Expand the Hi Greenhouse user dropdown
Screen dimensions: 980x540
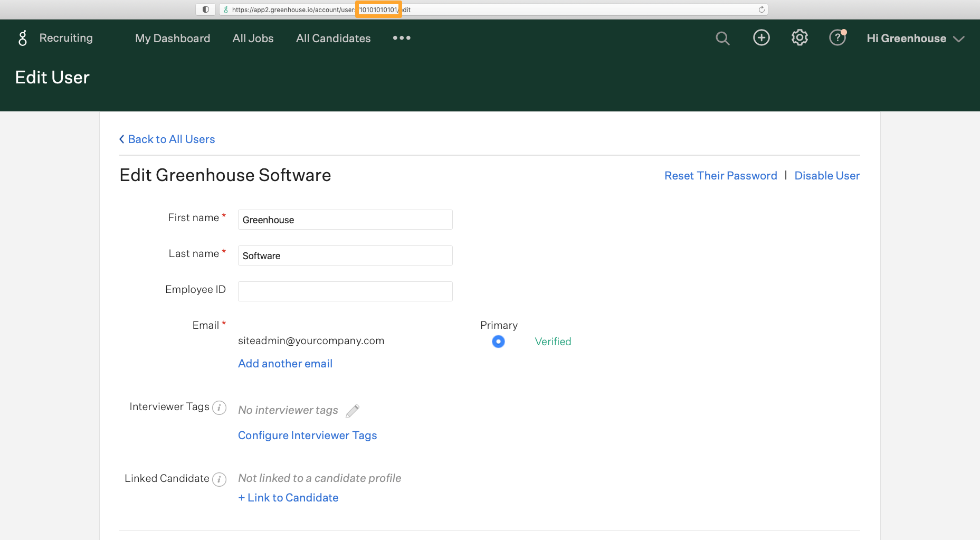click(x=916, y=39)
